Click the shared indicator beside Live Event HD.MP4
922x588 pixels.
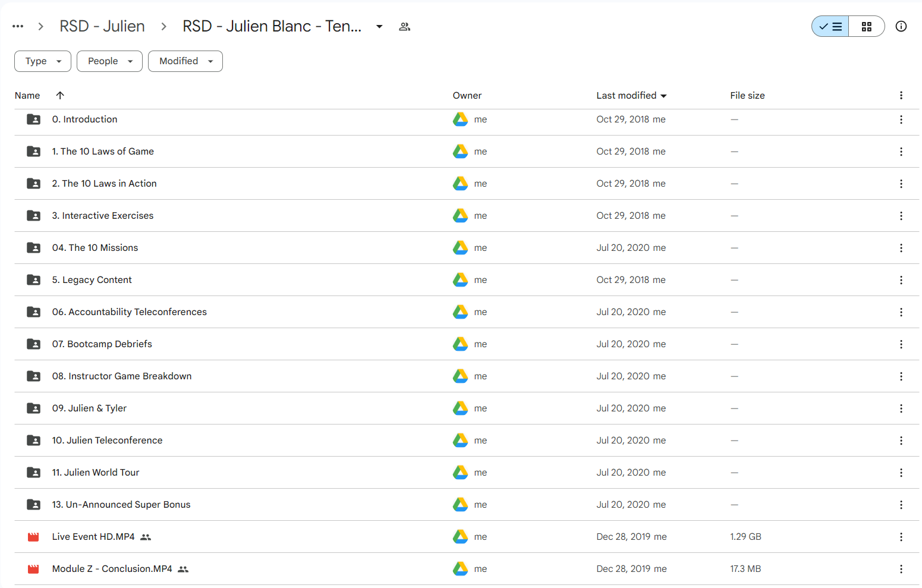point(146,537)
